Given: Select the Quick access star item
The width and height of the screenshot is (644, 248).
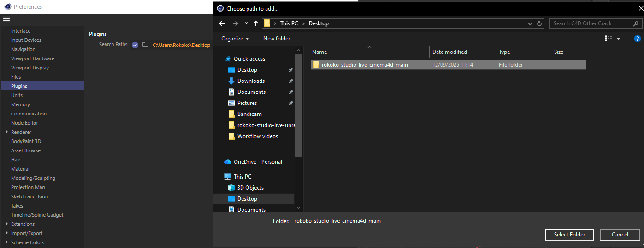Looking at the screenshot, I should 245,59.
